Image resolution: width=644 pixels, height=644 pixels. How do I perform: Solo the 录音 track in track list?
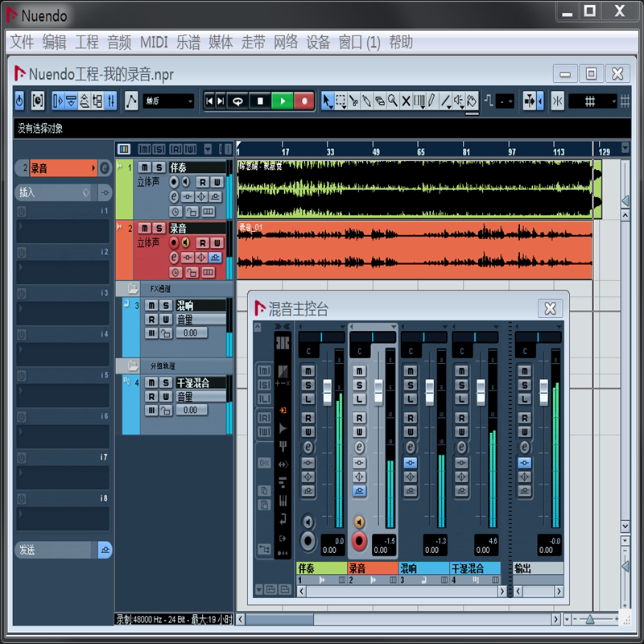(x=159, y=228)
